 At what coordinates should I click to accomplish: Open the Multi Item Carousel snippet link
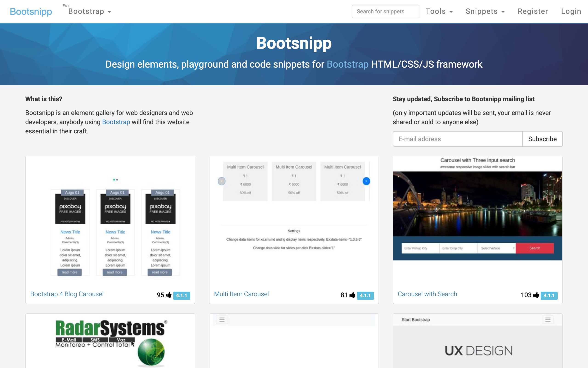(x=241, y=294)
